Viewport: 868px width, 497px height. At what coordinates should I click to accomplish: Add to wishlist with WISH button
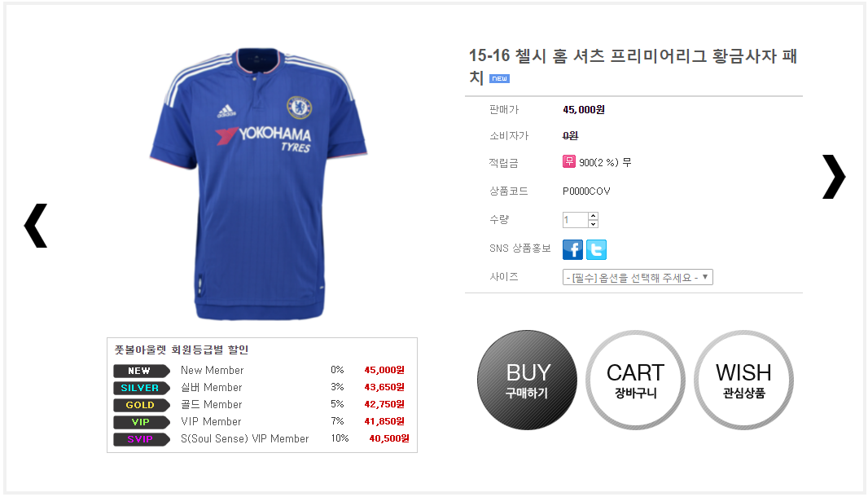743,380
